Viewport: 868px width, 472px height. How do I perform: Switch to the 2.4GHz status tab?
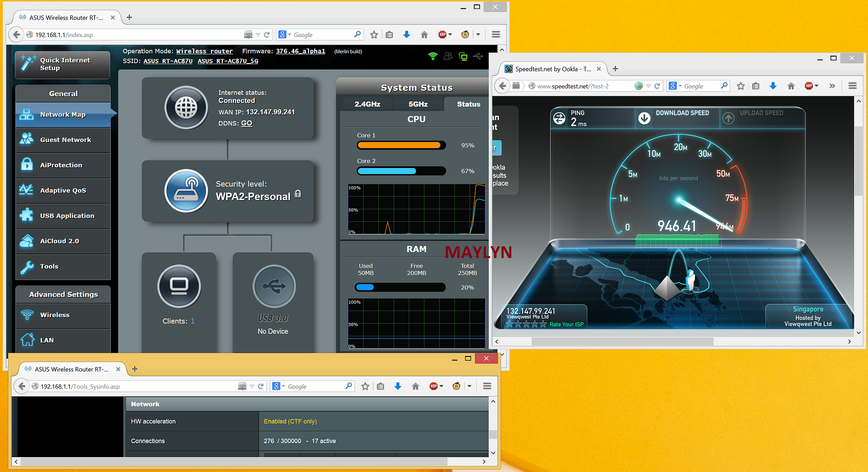(x=367, y=104)
